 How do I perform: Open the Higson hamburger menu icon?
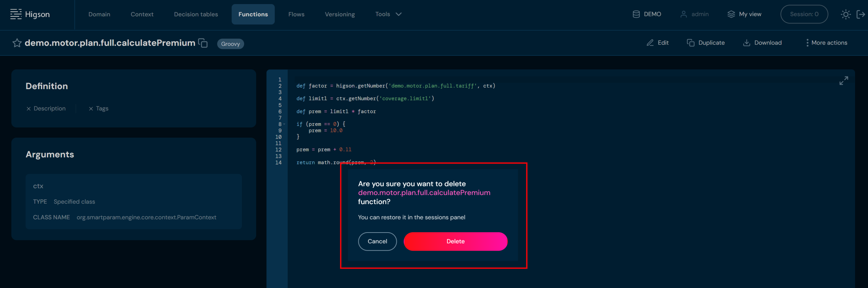(x=16, y=14)
